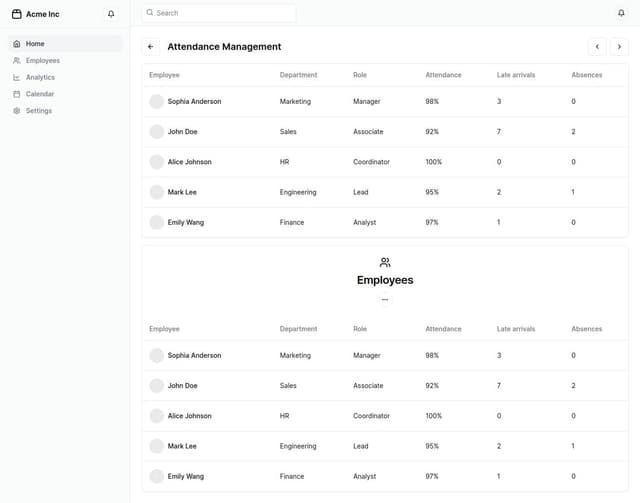
Task: Click the Employees group icon above heading
Action: [x=385, y=262]
